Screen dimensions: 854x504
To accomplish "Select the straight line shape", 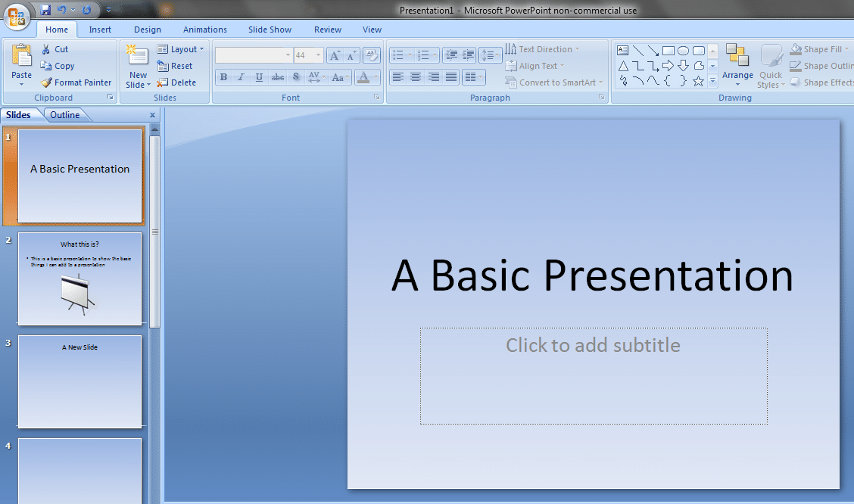I will 637,51.
